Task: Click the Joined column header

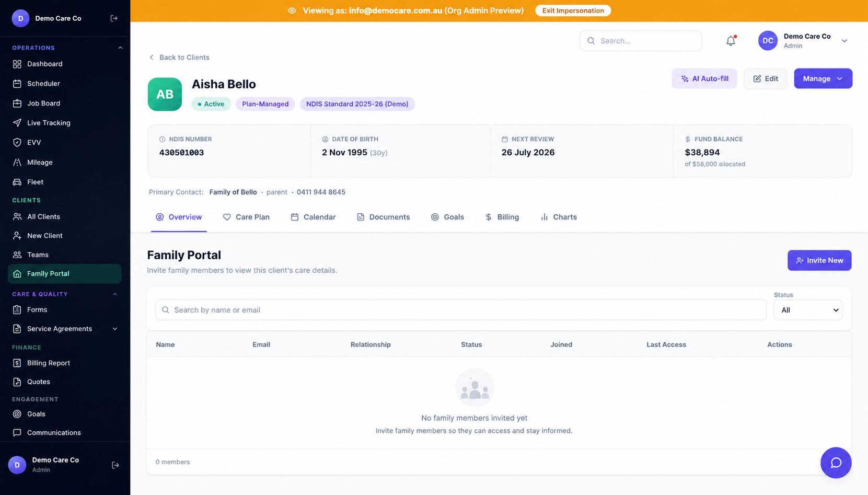Action: point(561,344)
